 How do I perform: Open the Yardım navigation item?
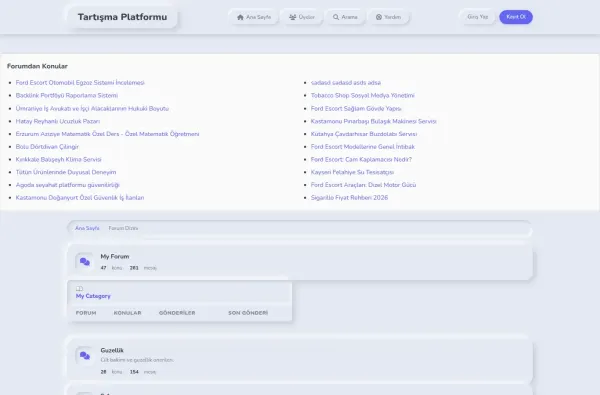click(388, 17)
